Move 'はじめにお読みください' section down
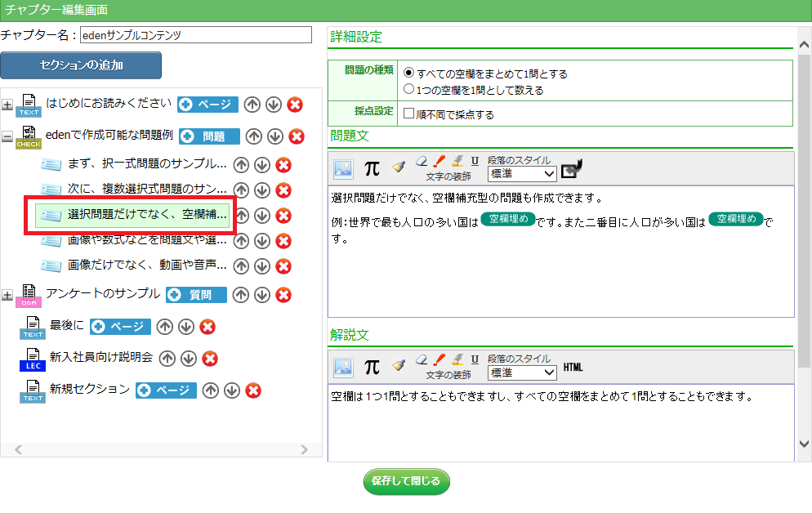This screenshot has height=513, width=812. point(274,105)
